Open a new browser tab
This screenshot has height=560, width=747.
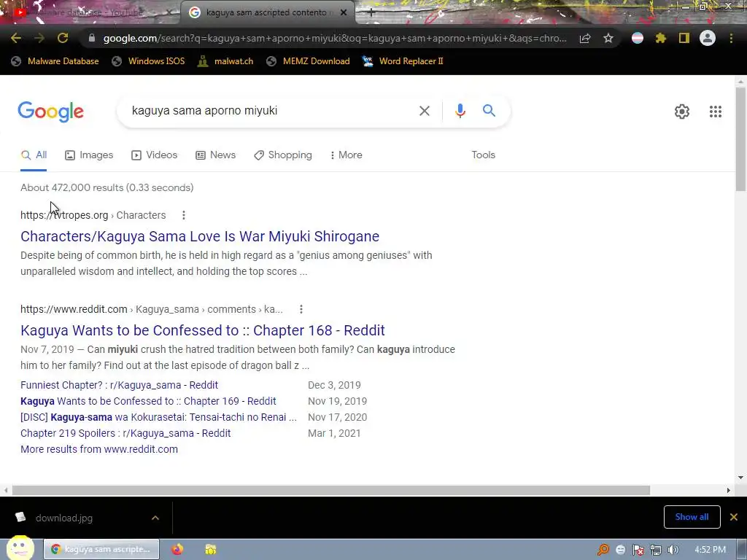(x=371, y=13)
